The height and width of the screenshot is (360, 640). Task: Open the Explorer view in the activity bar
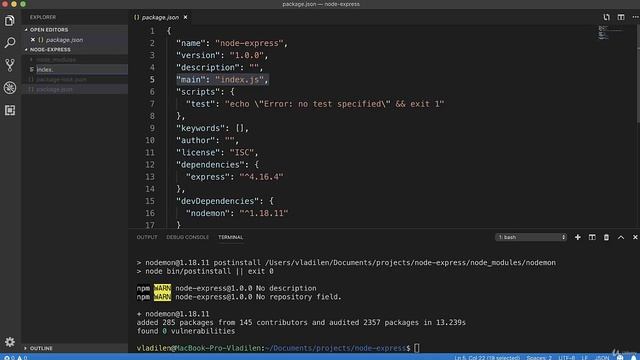click(x=10, y=20)
